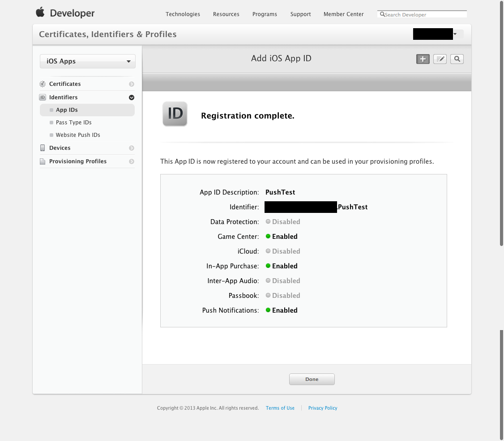Click into the Search Developer field
504x441 pixels.
(422, 14)
